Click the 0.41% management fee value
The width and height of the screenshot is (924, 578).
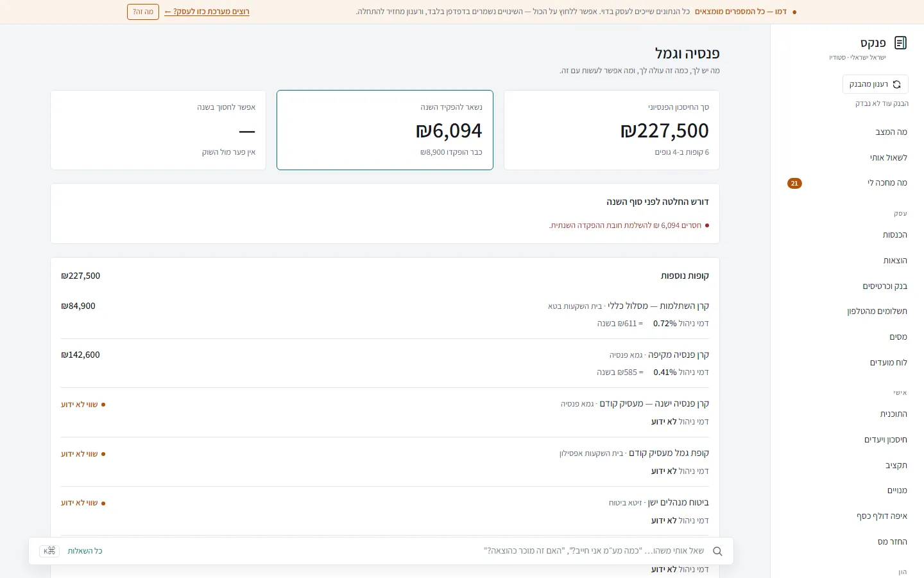click(x=665, y=372)
